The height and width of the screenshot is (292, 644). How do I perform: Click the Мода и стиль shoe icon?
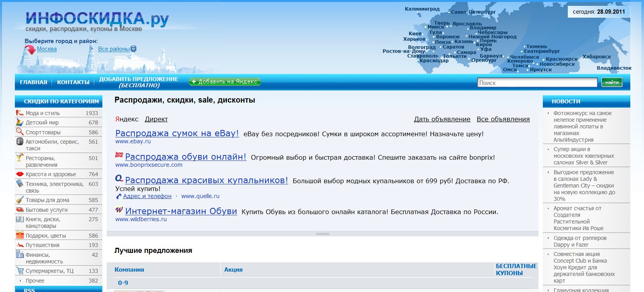[20, 113]
